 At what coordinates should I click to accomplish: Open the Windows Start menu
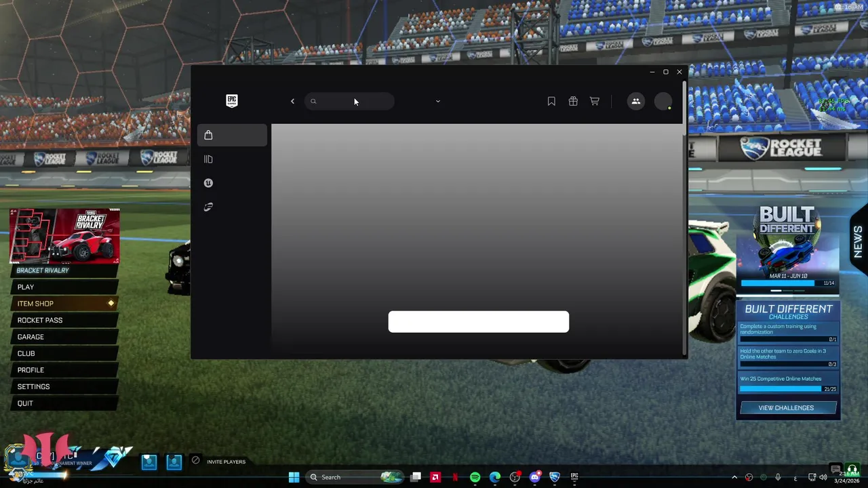(294, 477)
